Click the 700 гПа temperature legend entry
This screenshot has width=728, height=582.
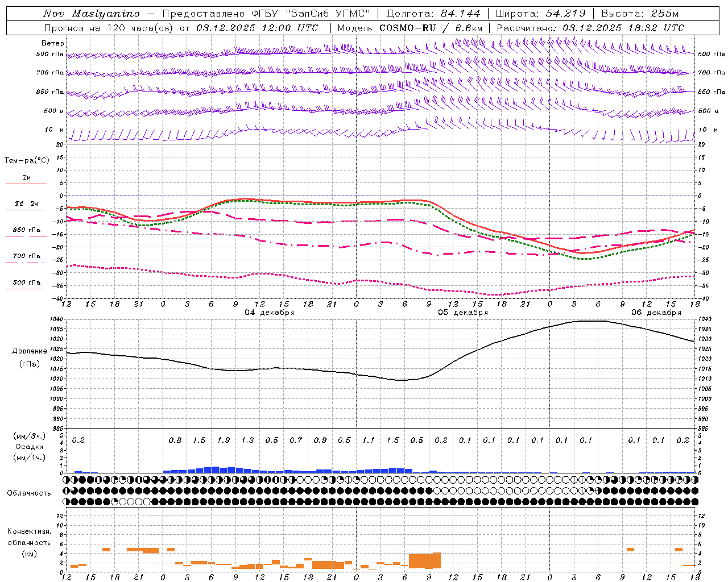pos(27,256)
